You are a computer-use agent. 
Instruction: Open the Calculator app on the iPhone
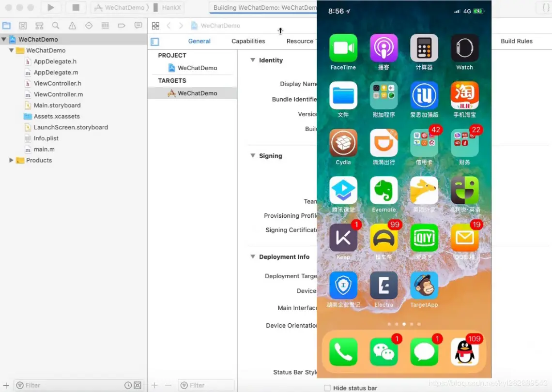424,48
